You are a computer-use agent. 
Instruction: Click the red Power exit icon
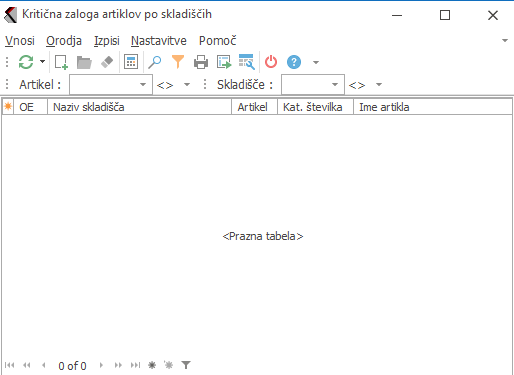coord(271,62)
